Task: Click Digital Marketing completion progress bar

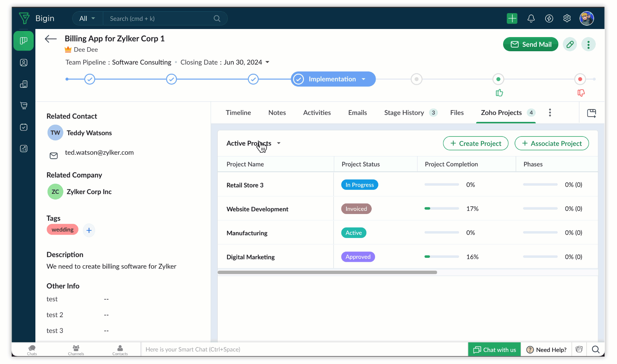Action: click(441, 257)
